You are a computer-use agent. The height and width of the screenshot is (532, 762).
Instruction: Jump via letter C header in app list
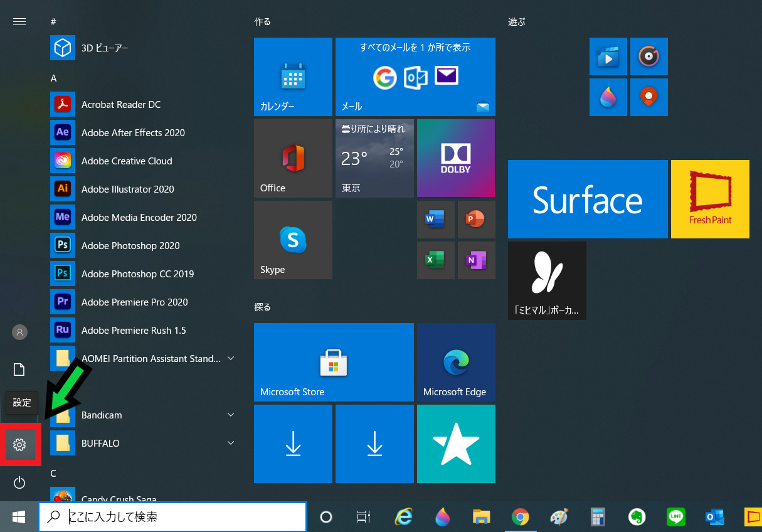pyautogui.click(x=53, y=473)
